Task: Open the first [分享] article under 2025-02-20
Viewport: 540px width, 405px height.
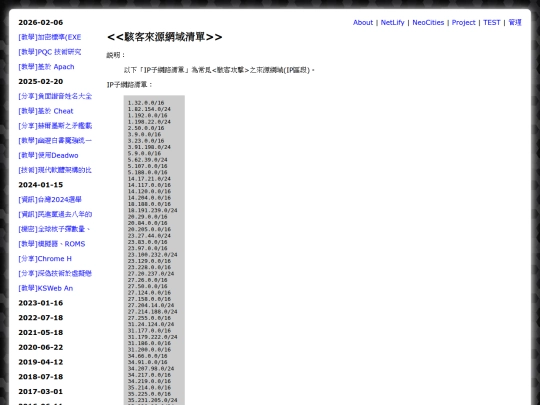Action: click(55, 96)
